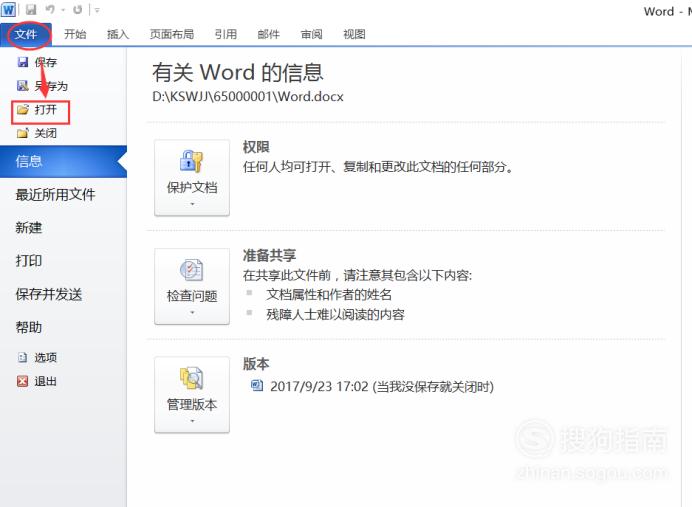
Task: Click the Word application icon in title bar
Action: click(x=8, y=9)
